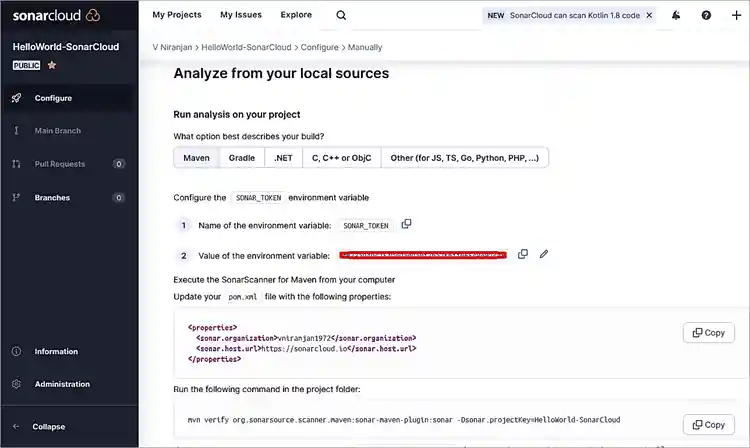Click the Manually breadcrumb
The width and height of the screenshot is (750, 448).
(365, 47)
